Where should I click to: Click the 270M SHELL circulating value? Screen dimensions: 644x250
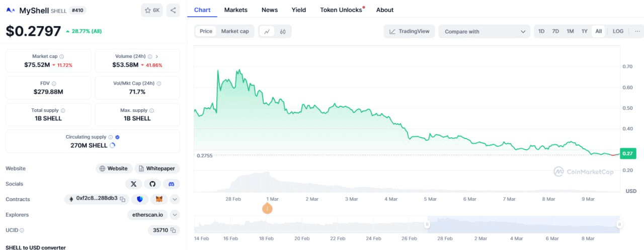point(89,145)
